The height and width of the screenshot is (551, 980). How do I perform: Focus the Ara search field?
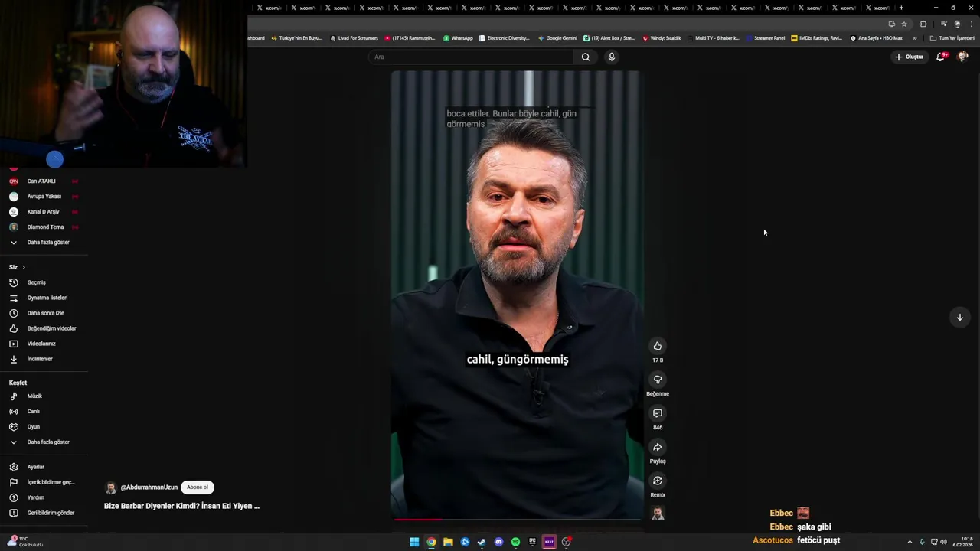[x=471, y=57]
